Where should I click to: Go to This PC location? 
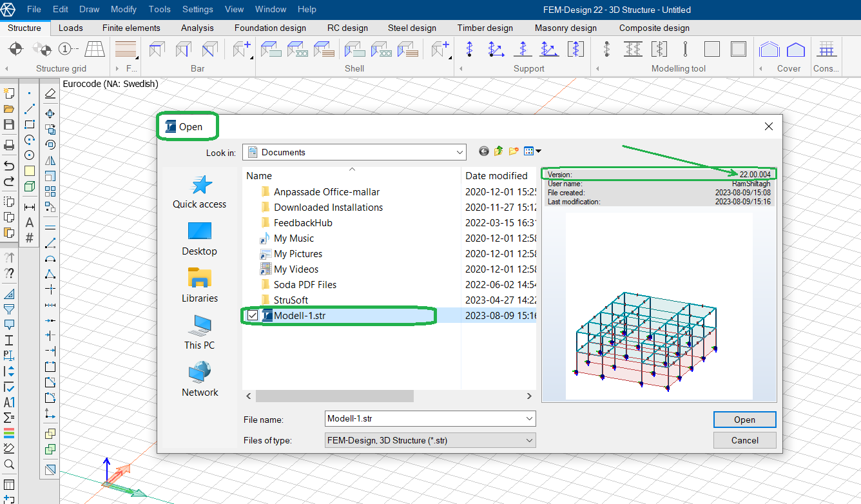(199, 333)
